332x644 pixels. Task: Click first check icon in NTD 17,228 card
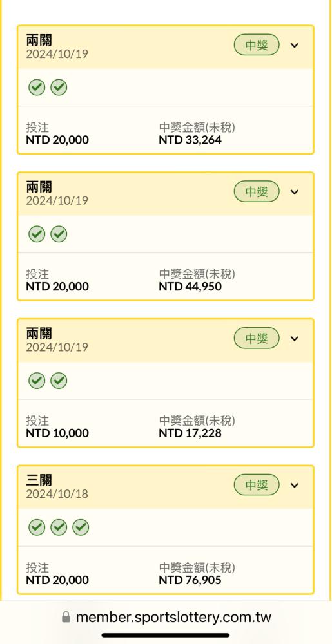37,381
